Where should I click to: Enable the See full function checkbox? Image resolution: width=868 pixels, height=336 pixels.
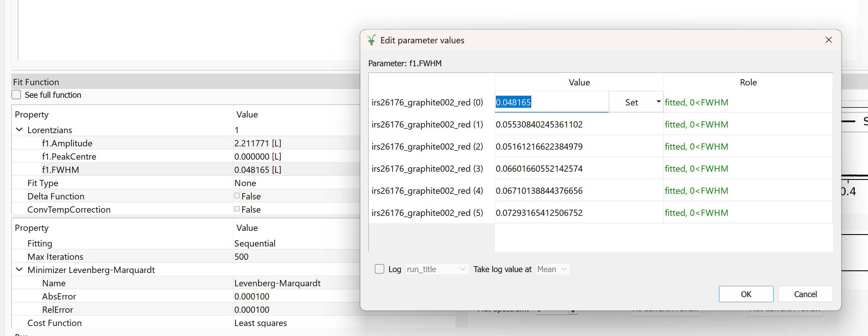16,95
